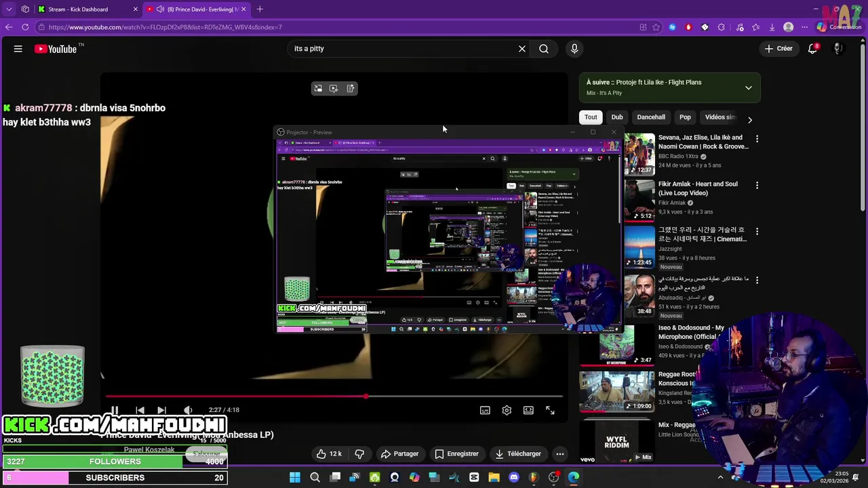Screen dimensions: 868x488
Task: Like the video with thumbs up
Action: click(x=330, y=454)
